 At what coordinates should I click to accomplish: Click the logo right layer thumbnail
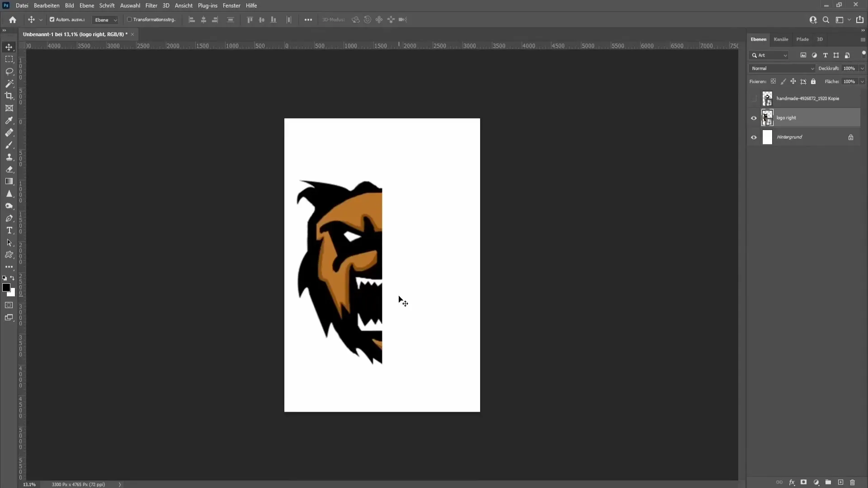(767, 117)
